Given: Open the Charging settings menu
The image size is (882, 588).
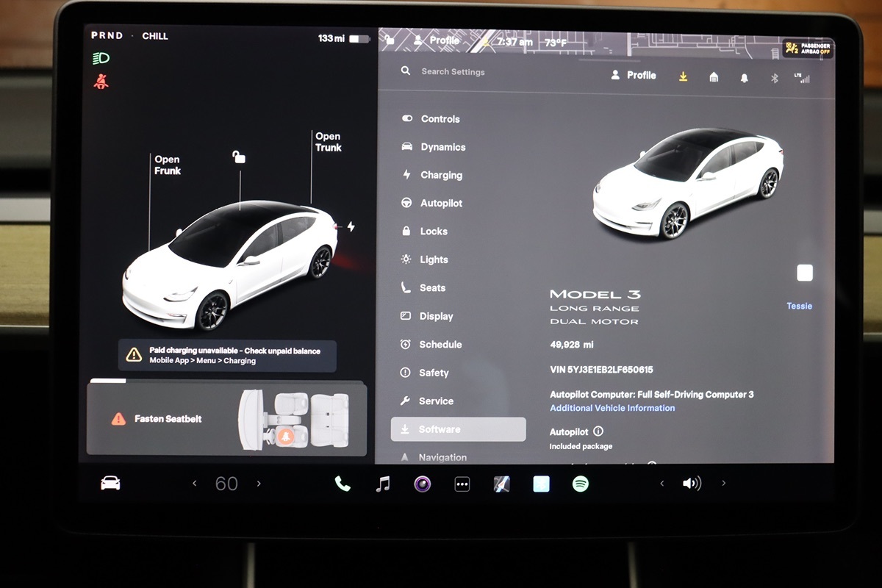Looking at the screenshot, I should 441,176.
